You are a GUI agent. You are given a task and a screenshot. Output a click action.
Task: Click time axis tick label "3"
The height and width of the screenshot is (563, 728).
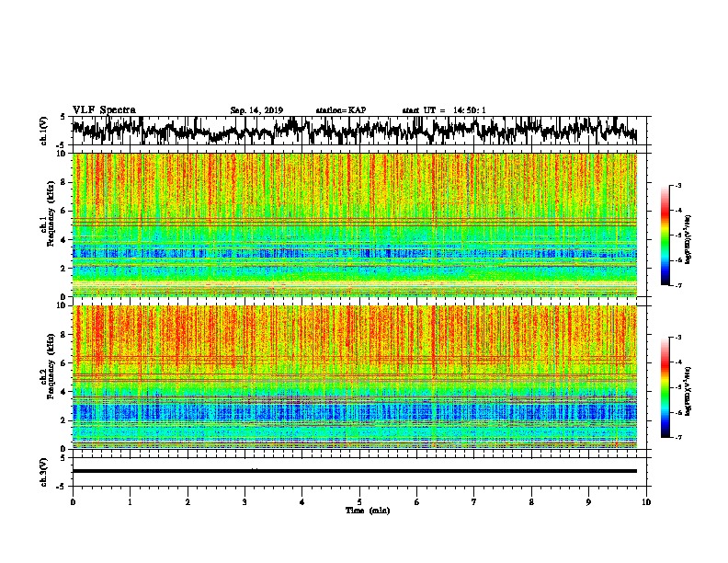(245, 502)
